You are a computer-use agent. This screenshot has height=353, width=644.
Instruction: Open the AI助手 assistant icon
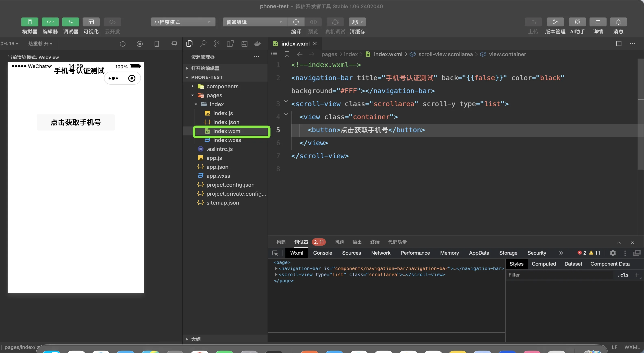(x=577, y=22)
